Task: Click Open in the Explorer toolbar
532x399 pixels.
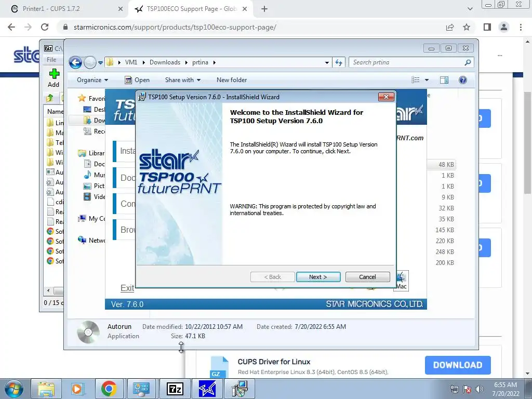Action: click(x=137, y=80)
